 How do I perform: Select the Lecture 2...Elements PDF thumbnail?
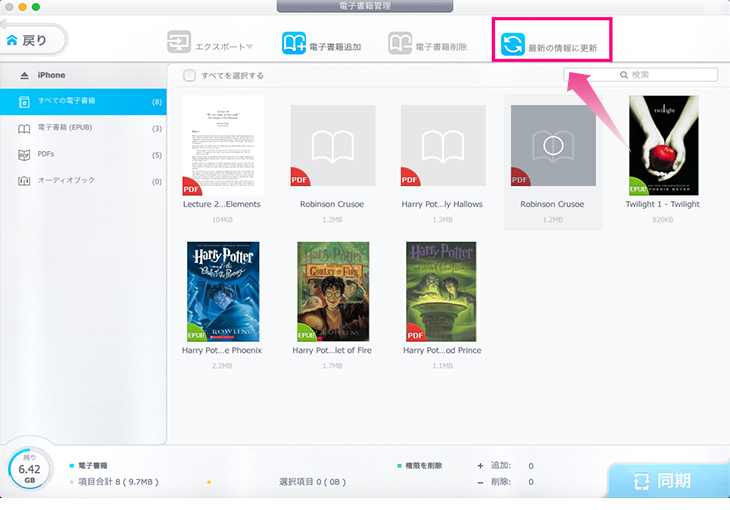(223, 145)
